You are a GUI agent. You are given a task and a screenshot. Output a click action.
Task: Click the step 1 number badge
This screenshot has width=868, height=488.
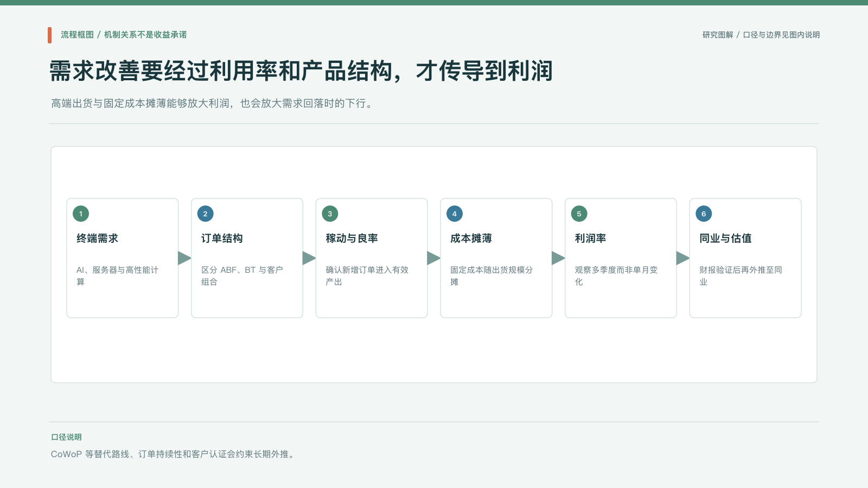(81, 214)
